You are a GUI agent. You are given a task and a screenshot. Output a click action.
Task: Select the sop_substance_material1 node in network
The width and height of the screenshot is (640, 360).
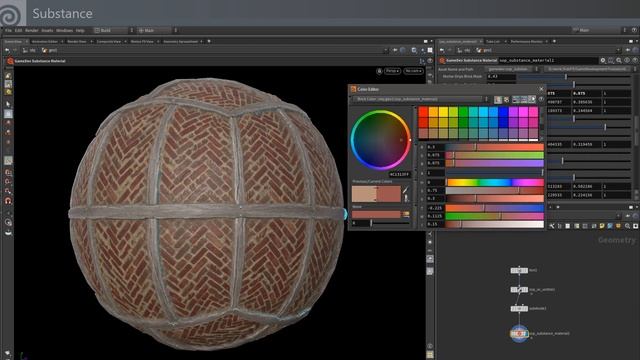[519, 333]
